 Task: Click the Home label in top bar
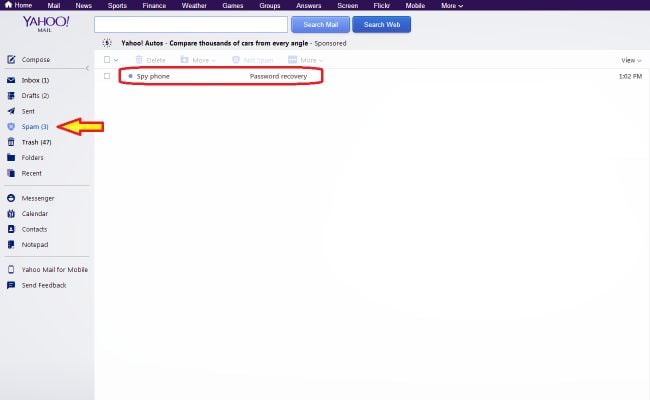pyautogui.click(x=23, y=5)
